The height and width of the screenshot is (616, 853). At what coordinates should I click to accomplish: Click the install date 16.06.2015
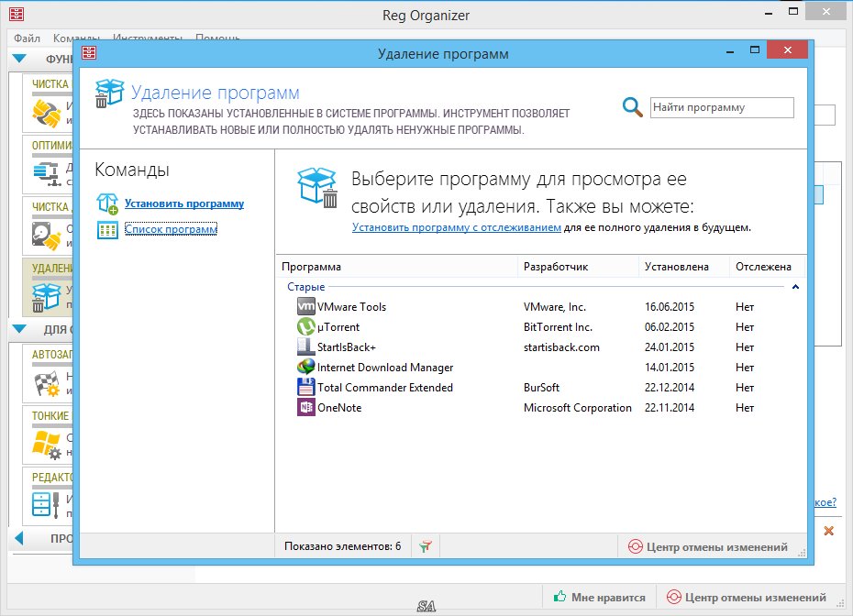(x=670, y=307)
